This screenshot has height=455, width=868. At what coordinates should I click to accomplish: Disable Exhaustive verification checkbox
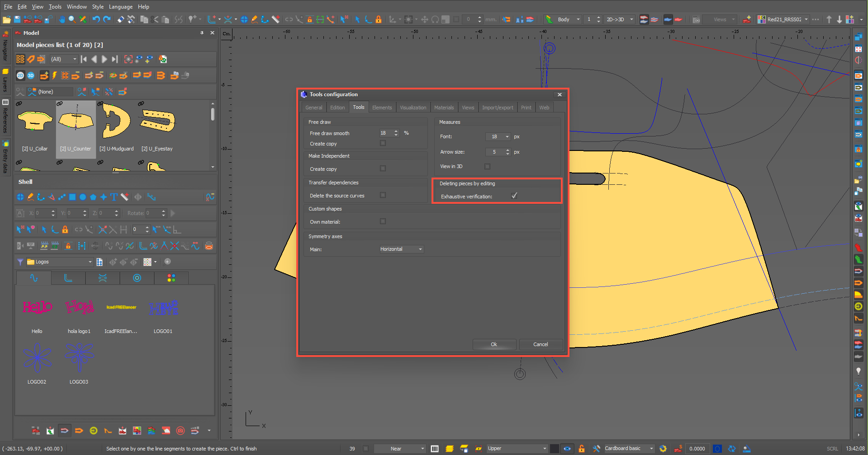514,196
